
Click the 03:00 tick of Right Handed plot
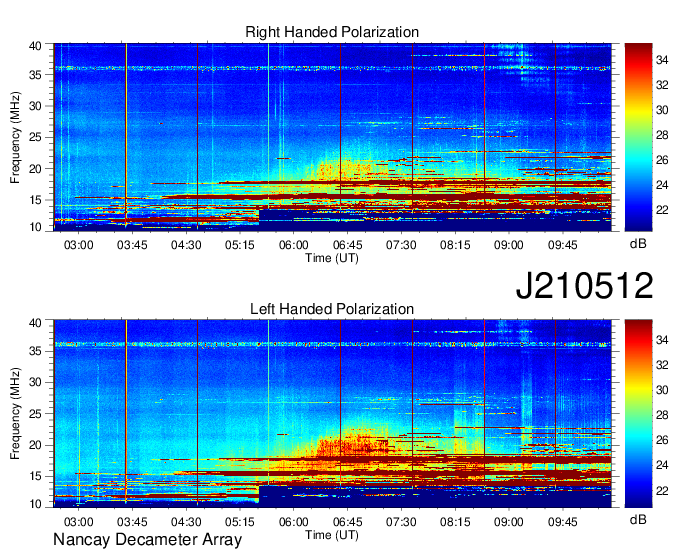pos(78,245)
